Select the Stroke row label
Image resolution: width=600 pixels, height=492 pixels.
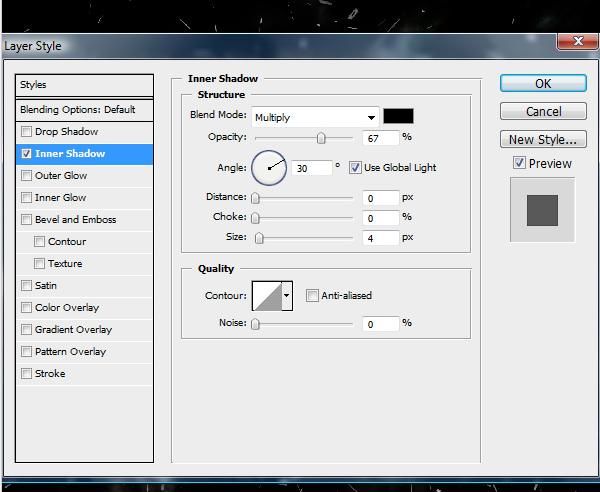(50, 374)
